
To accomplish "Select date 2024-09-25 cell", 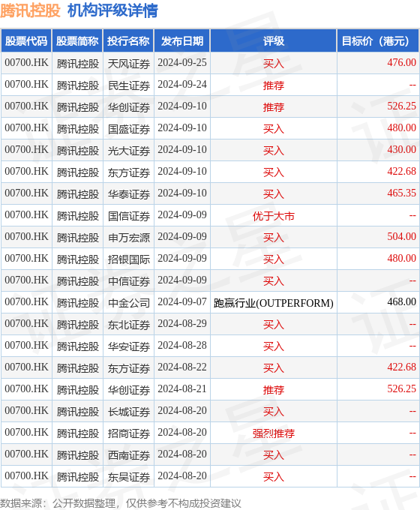I will click(x=182, y=62).
